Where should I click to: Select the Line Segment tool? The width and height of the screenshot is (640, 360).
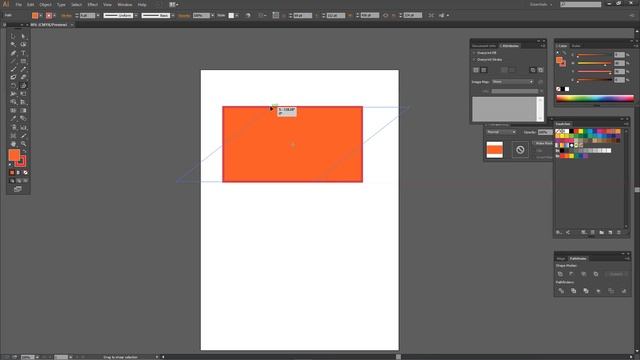[x=13, y=61]
